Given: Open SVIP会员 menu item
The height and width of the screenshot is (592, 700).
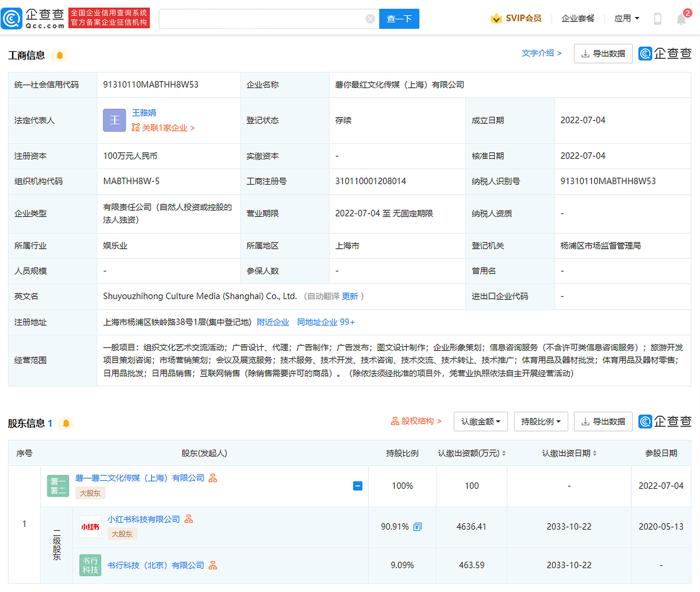Looking at the screenshot, I should [523, 18].
